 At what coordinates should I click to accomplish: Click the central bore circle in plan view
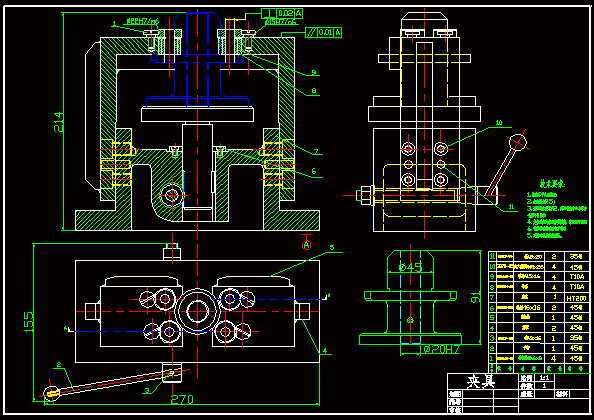pyautogui.click(x=197, y=312)
